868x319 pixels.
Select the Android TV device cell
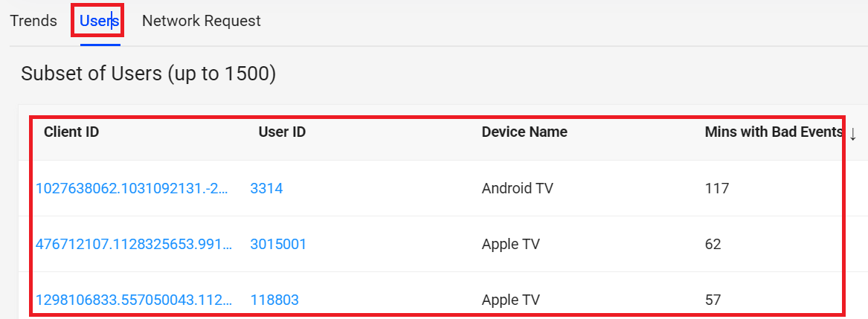pos(518,188)
